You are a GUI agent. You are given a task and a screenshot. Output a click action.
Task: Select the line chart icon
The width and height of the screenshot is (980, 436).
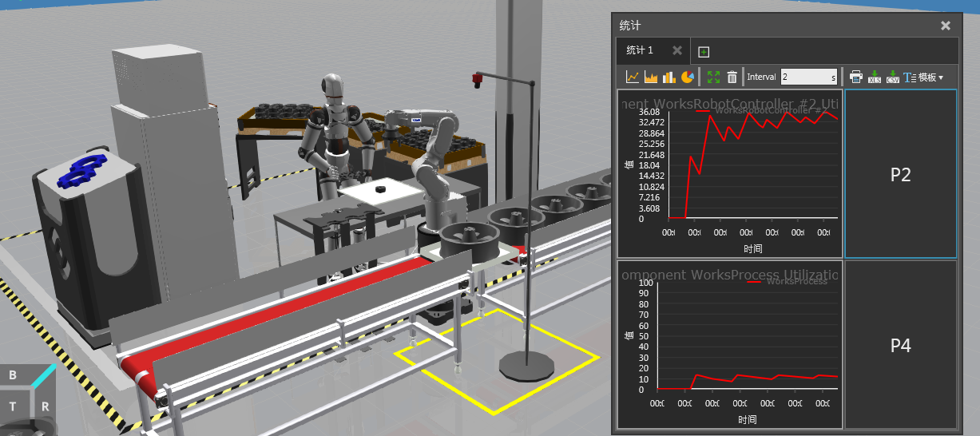(633, 77)
